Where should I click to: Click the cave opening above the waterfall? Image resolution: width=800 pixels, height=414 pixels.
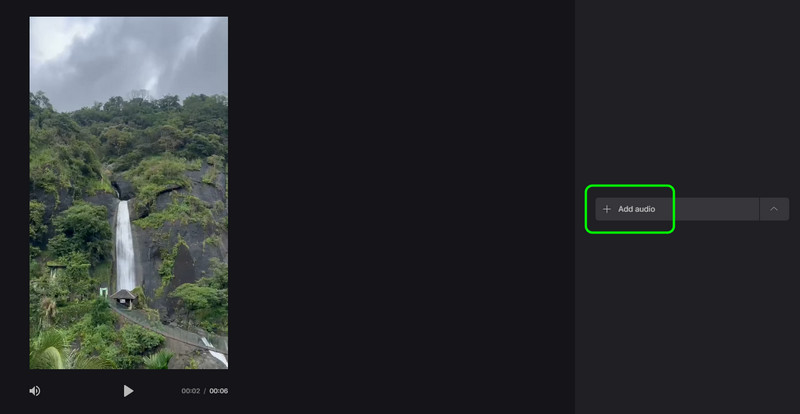(x=123, y=190)
